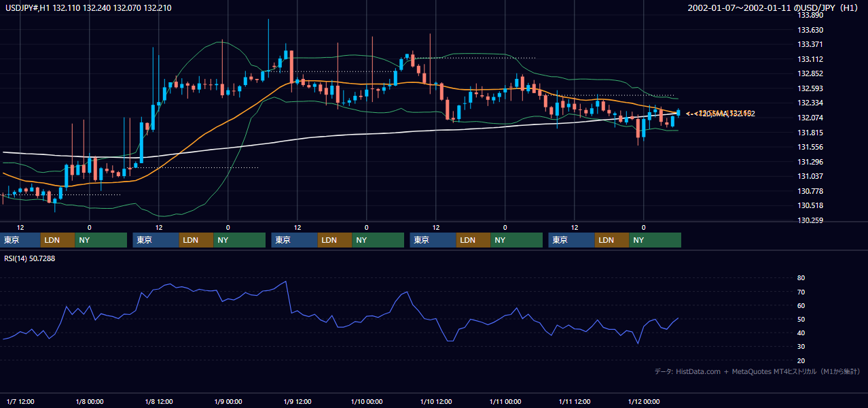Image resolution: width=868 pixels, height=408 pixels.
Task: Click the 1/9 00:00 time axis label
Action: 228,401
